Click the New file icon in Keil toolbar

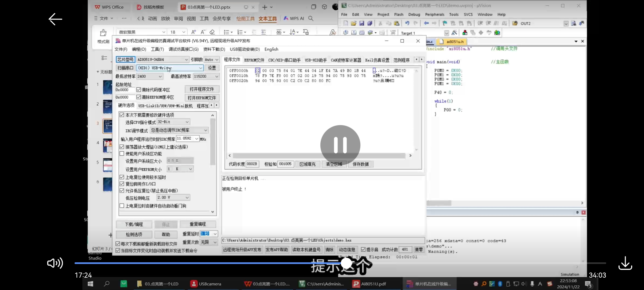coord(346,23)
